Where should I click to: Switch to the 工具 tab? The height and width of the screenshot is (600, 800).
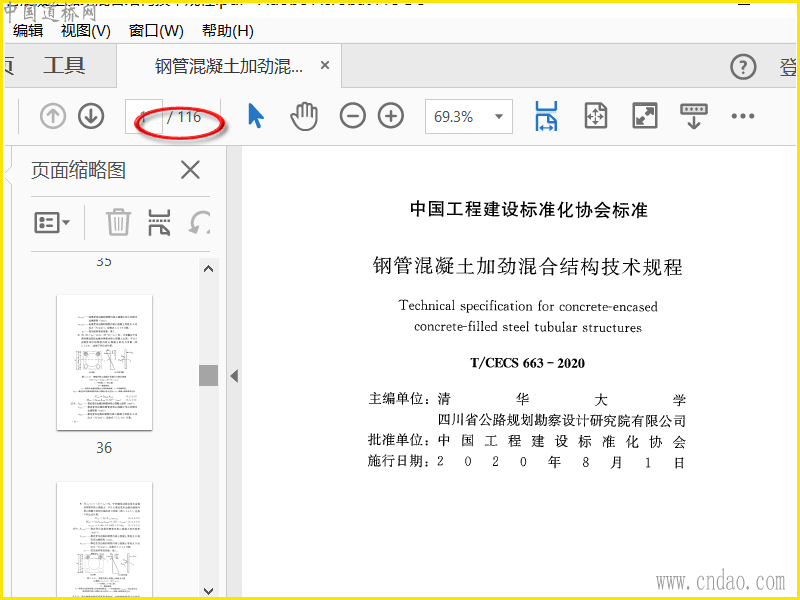(64, 66)
